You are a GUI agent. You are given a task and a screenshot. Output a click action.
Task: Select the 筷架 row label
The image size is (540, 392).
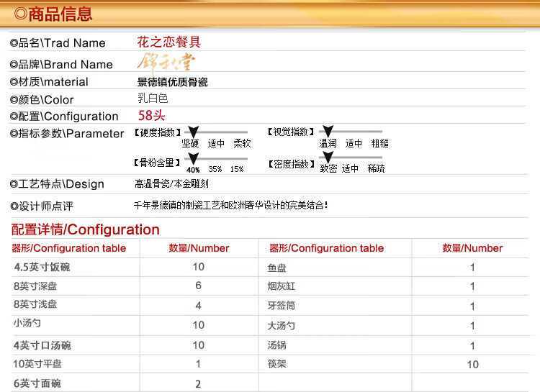tap(277, 364)
